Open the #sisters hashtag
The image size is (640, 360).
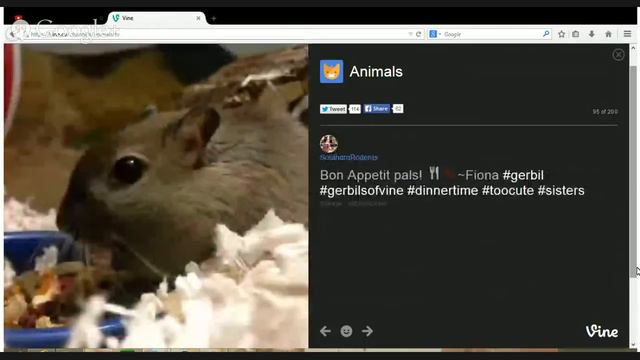click(561, 191)
